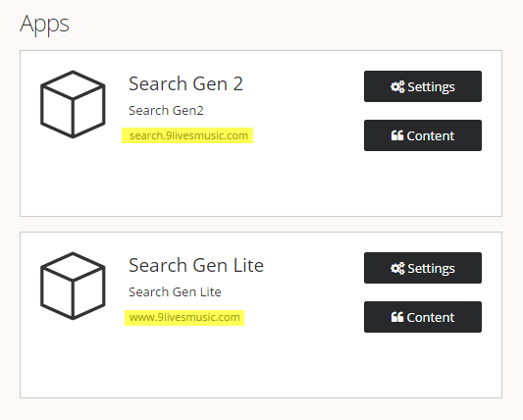Click the Search Gen2 subtitle text

click(x=166, y=111)
